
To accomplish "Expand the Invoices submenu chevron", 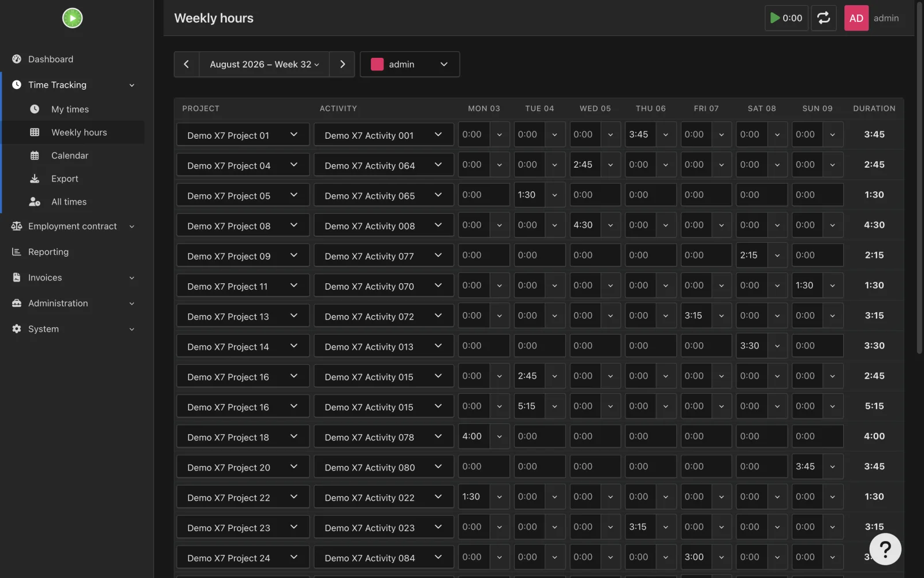I will click(132, 278).
